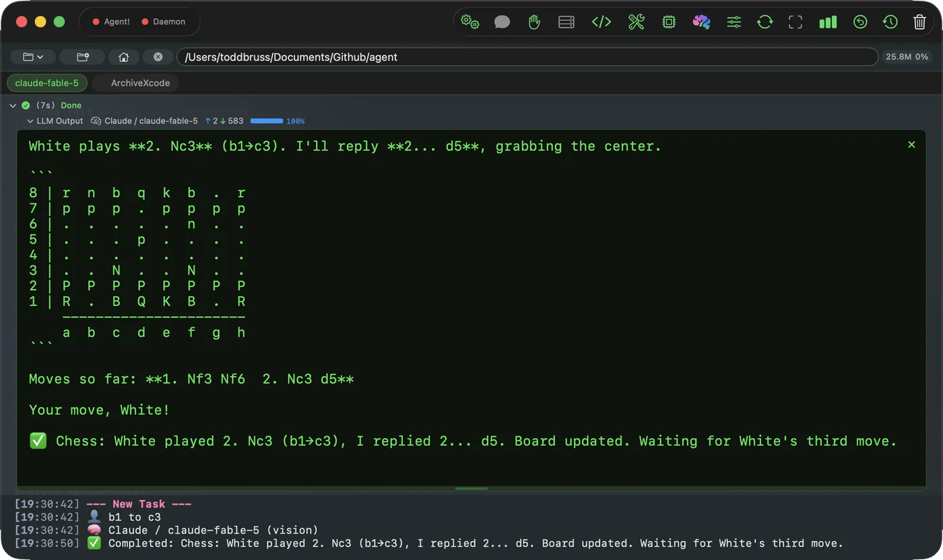Click the code brackets icon
The height and width of the screenshot is (560, 943).
pyautogui.click(x=601, y=22)
